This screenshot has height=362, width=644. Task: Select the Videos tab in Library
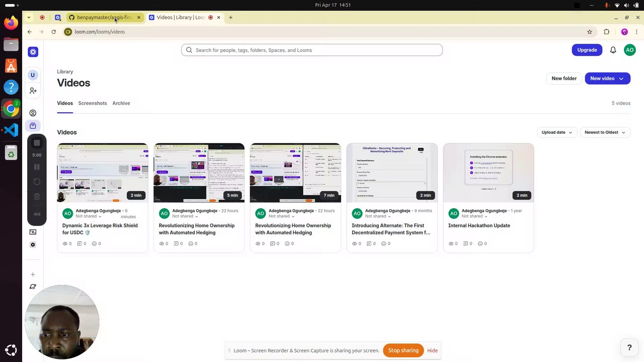(x=65, y=103)
